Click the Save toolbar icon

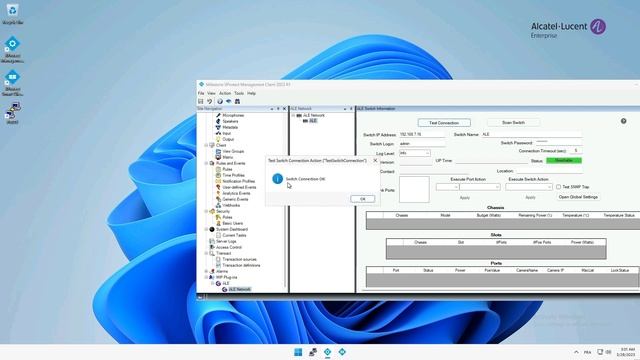tap(200, 101)
